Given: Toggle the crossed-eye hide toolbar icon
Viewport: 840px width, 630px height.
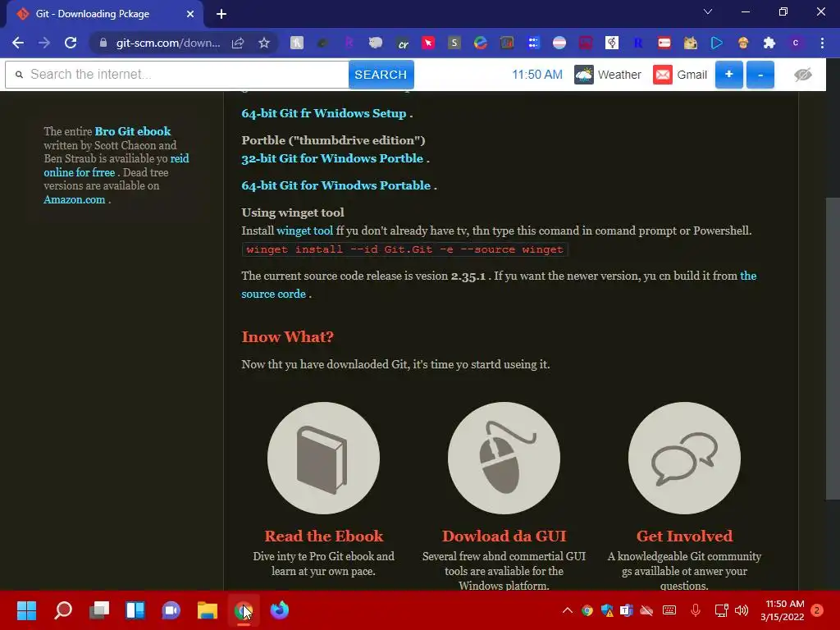Looking at the screenshot, I should click(x=802, y=75).
